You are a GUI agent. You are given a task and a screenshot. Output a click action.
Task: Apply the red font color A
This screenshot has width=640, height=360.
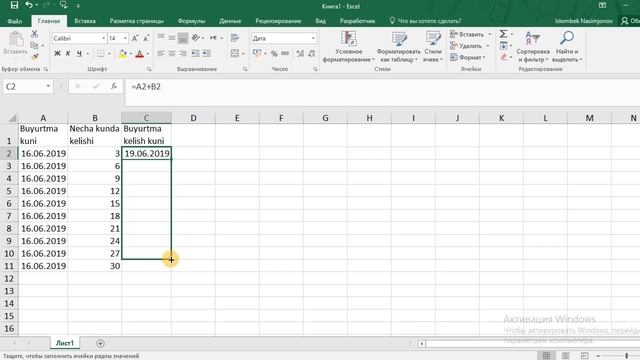(x=140, y=53)
